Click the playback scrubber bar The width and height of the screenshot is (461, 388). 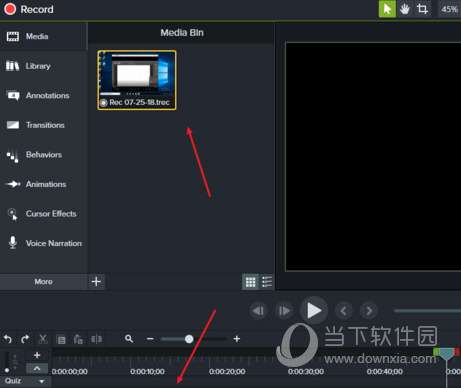(427, 311)
